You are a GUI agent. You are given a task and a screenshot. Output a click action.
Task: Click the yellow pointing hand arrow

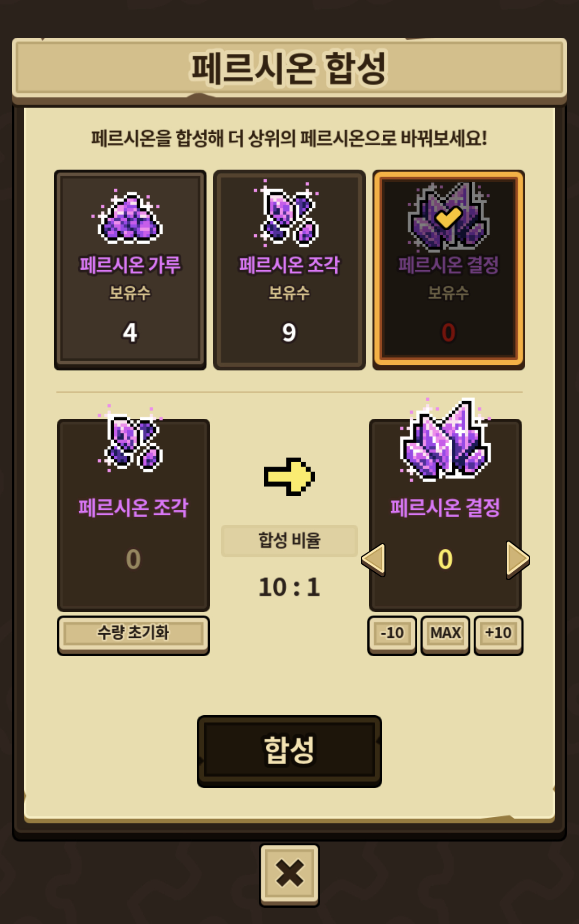(289, 476)
